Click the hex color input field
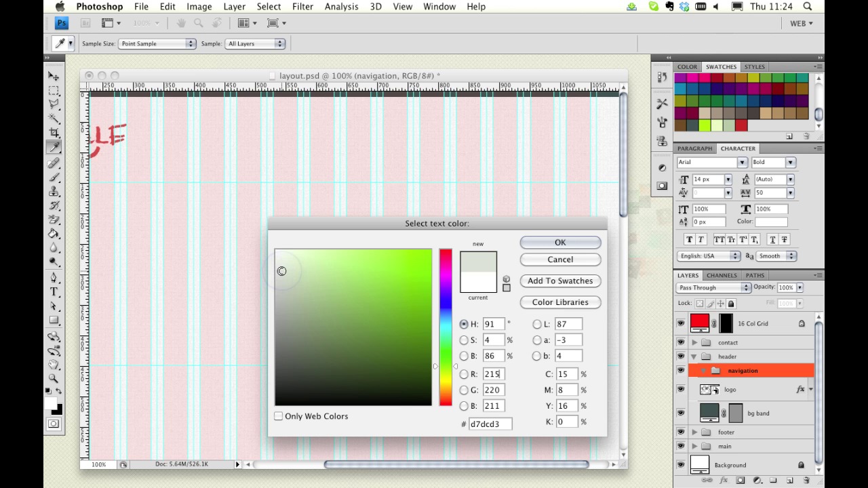Viewport: 868px width, 488px height. pyautogui.click(x=490, y=424)
